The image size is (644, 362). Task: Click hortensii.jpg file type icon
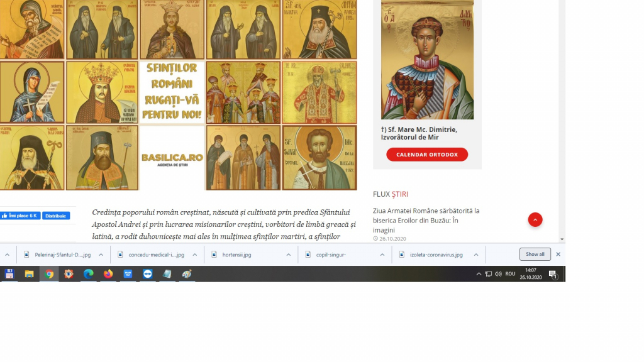click(214, 255)
